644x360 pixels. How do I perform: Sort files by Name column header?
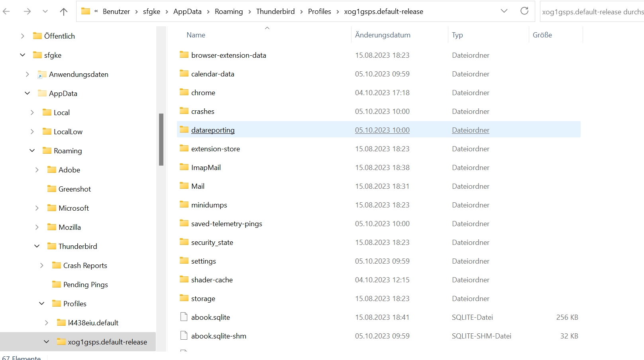coord(196,35)
